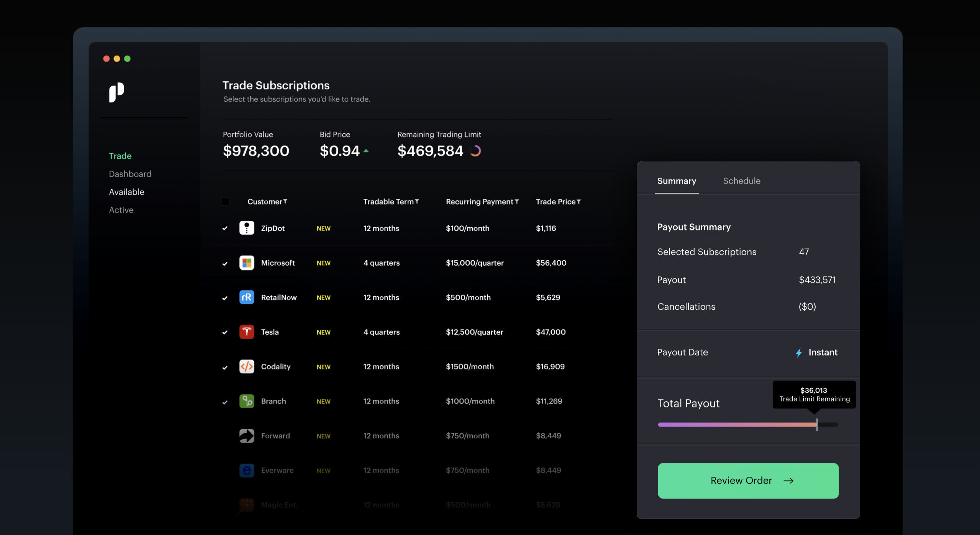Click the Forward company logo

click(x=247, y=436)
